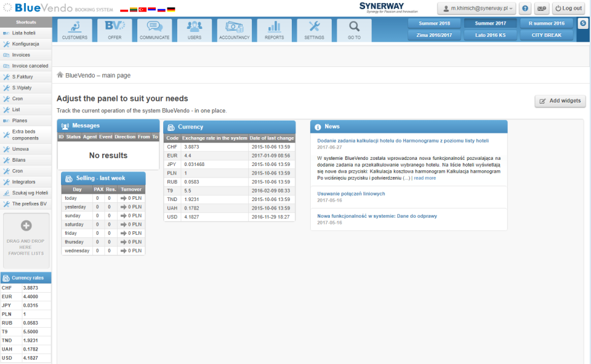Open the BV Offer module
This screenshot has height=364, width=591.
coord(115,30)
